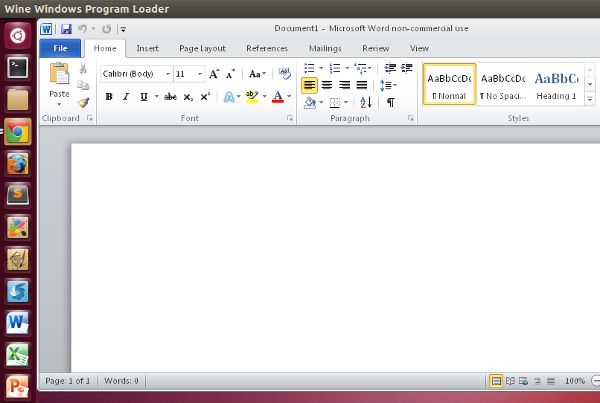This screenshot has height=403, width=600.
Task: Switch to the Insert ribbon tab
Action: point(147,48)
